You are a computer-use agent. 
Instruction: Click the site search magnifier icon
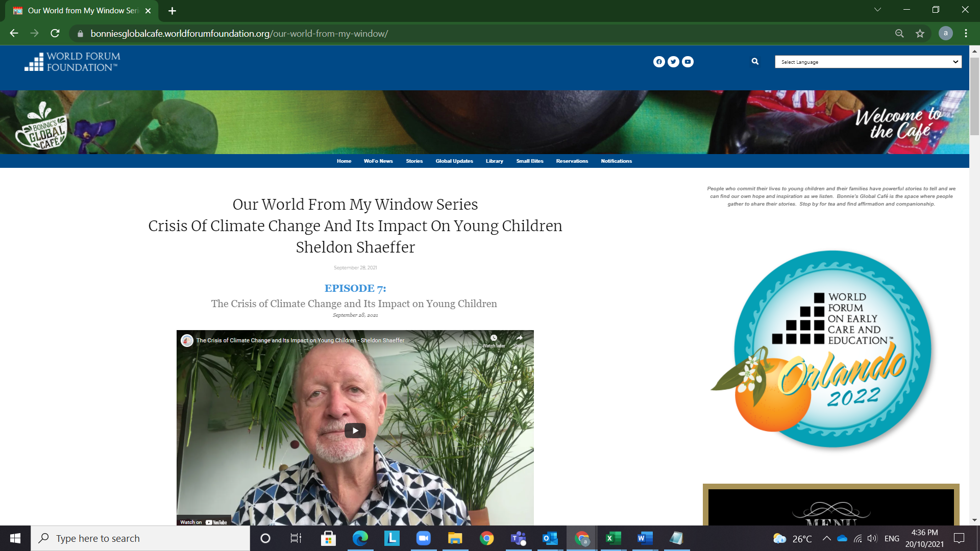click(x=755, y=61)
